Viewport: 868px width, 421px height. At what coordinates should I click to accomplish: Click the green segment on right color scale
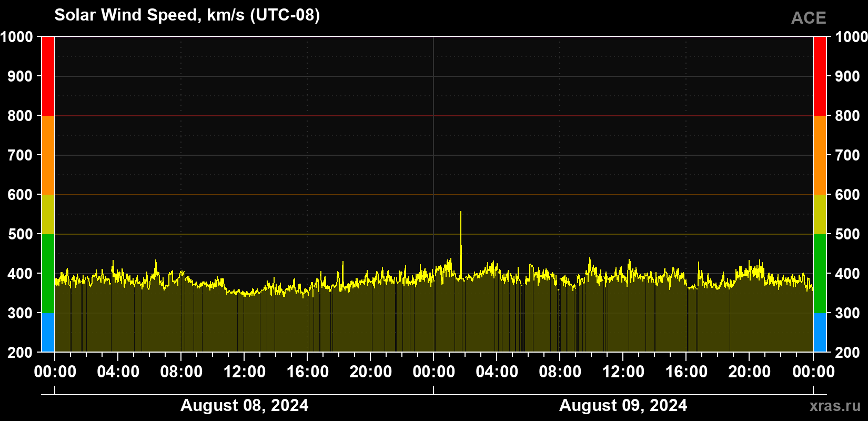coord(820,274)
